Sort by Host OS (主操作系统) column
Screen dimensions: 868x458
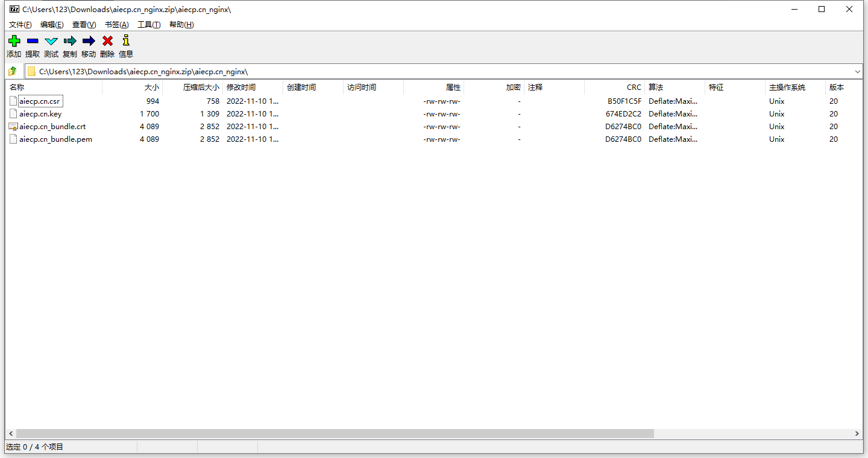795,87
